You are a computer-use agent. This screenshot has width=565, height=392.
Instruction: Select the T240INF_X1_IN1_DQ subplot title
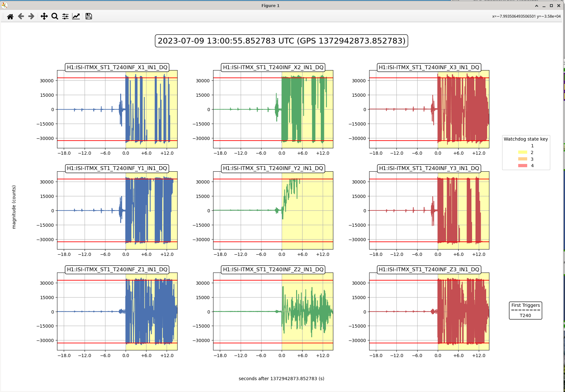117,67
